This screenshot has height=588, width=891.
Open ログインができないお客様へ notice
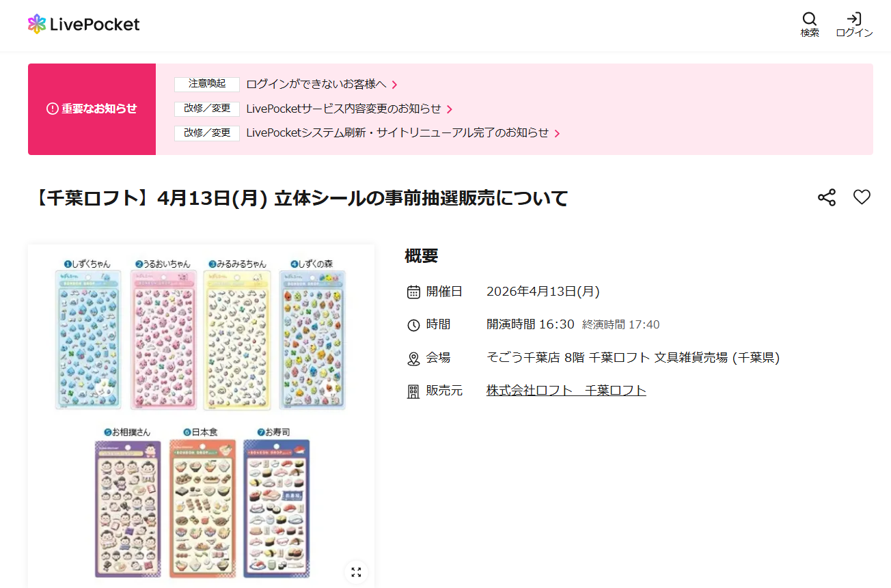pyautogui.click(x=316, y=85)
